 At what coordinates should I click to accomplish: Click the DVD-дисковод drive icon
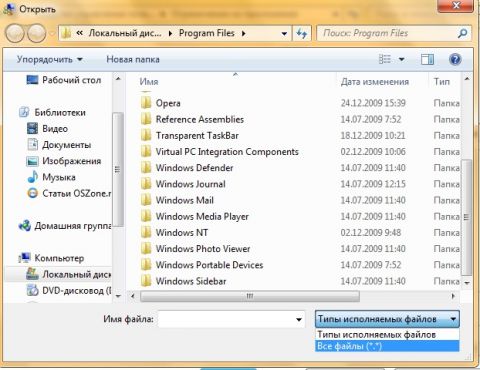(x=32, y=290)
